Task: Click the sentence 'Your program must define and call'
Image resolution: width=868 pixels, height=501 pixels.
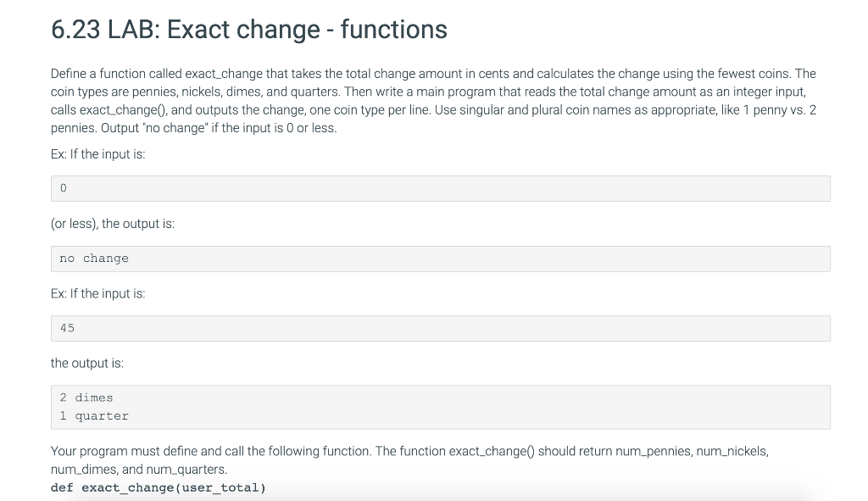Action: [212, 451]
